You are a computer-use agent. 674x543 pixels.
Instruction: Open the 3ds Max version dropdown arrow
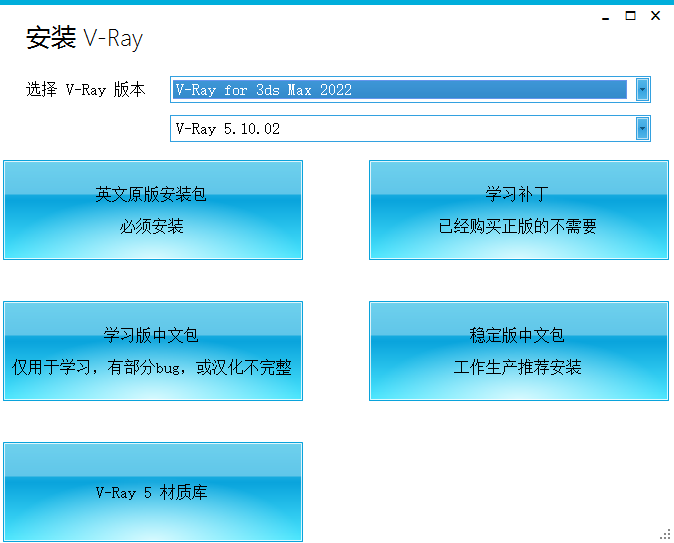642,89
